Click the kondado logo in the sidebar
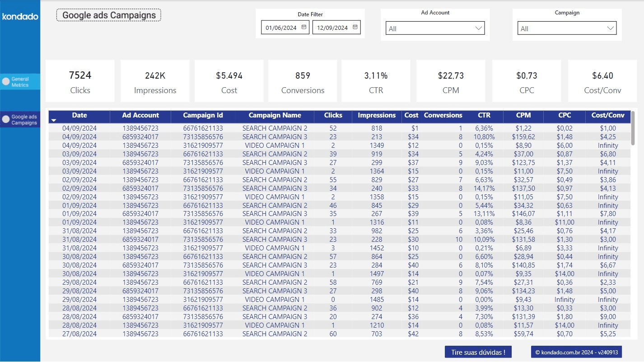Viewport: 644px width, 362px height. point(20,17)
